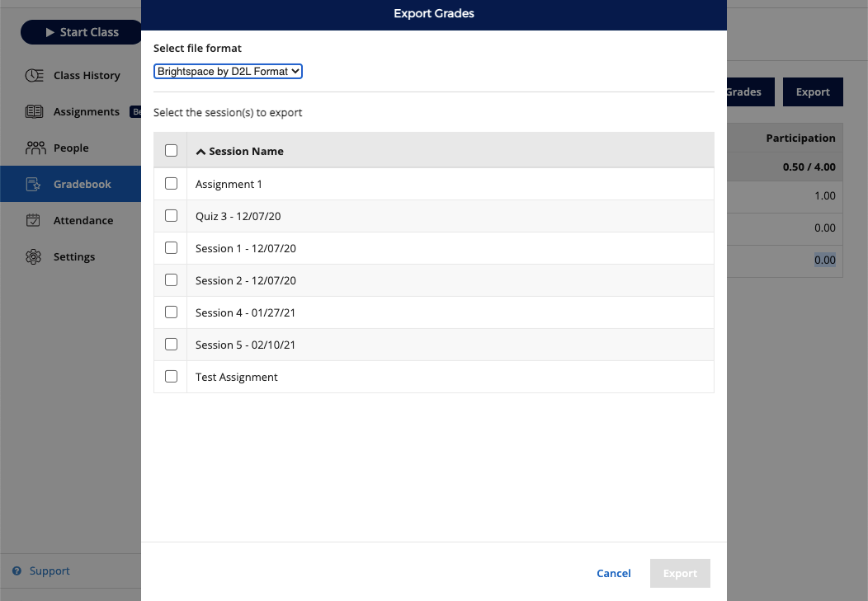Check the Session 5 - 02/10/21 checkbox
Viewport: 868px width, 601px height.
[x=171, y=344]
